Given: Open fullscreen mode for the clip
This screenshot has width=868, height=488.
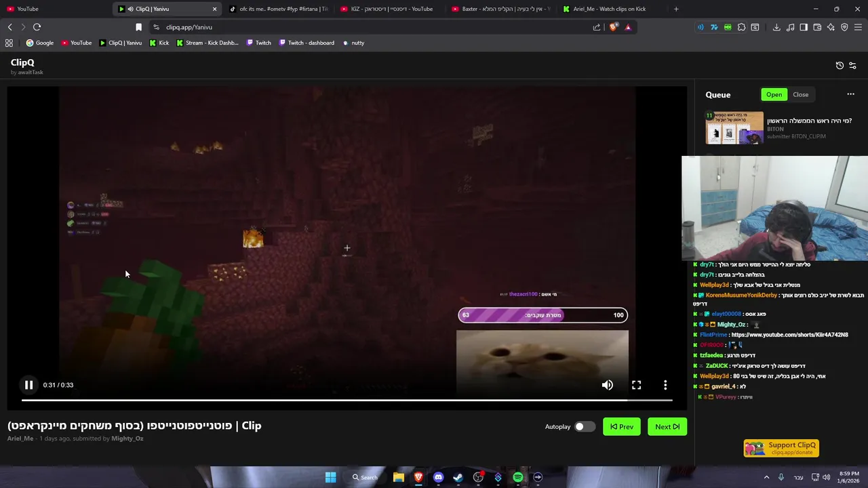Looking at the screenshot, I should [x=636, y=385].
